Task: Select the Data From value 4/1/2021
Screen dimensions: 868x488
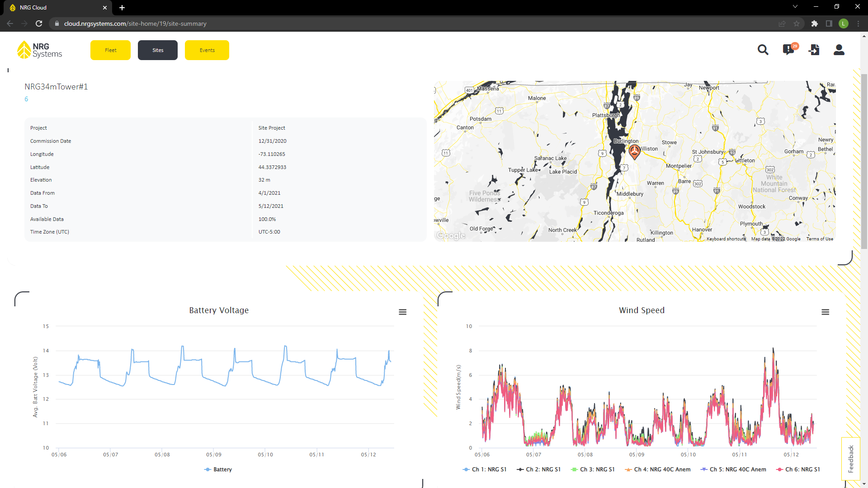Action: tap(269, 193)
